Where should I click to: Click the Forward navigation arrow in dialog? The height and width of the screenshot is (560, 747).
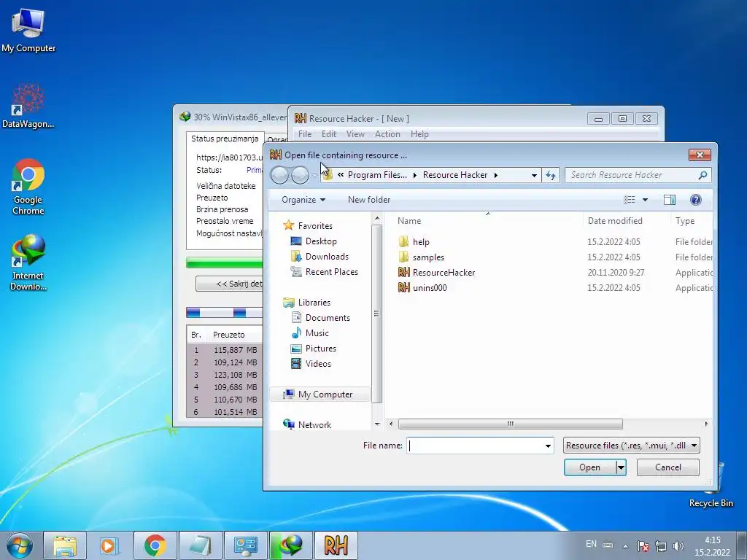300,175
